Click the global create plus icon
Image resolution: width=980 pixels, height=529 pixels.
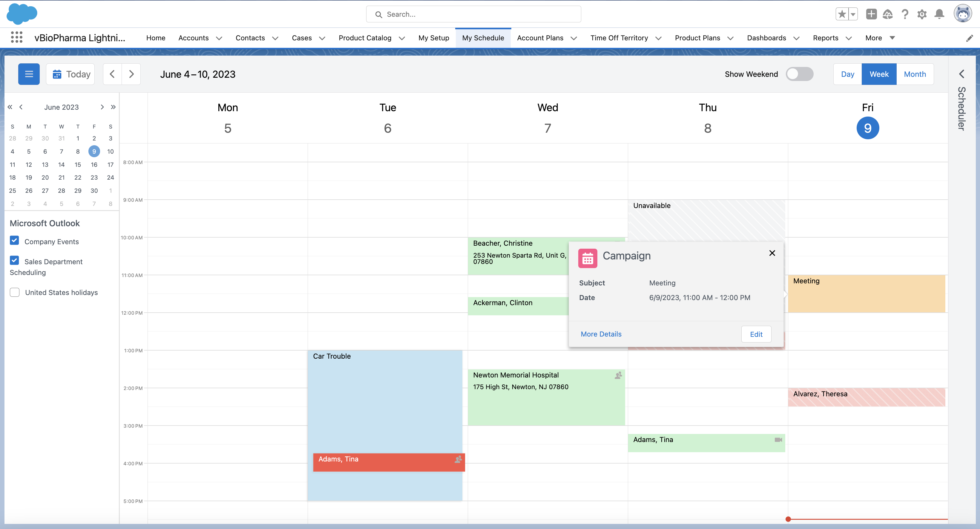[x=871, y=14]
